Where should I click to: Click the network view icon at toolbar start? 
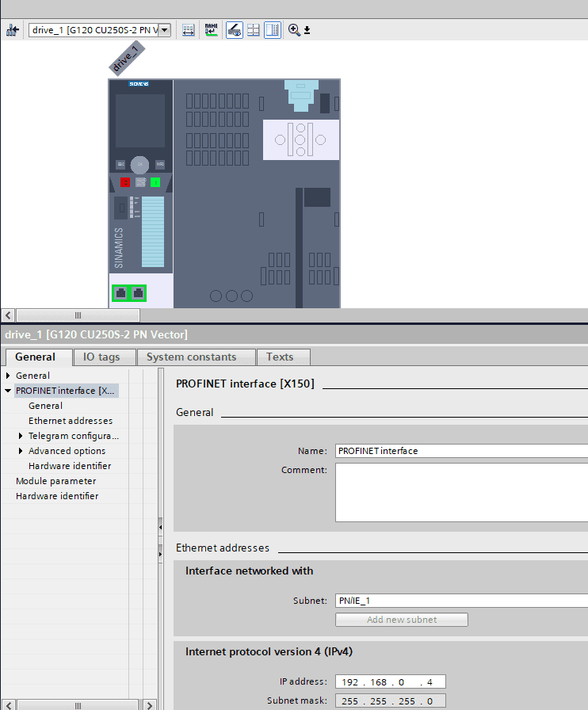coord(12,30)
